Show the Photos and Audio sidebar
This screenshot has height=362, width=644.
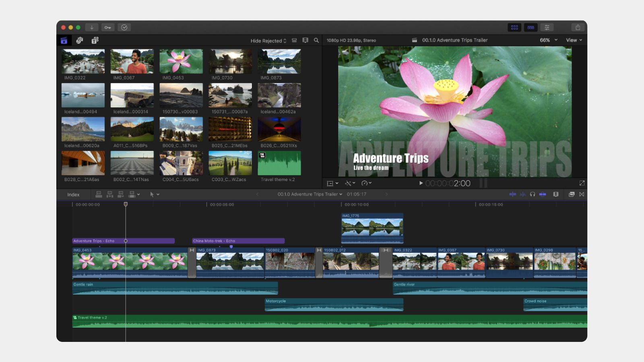coord(79,40)
